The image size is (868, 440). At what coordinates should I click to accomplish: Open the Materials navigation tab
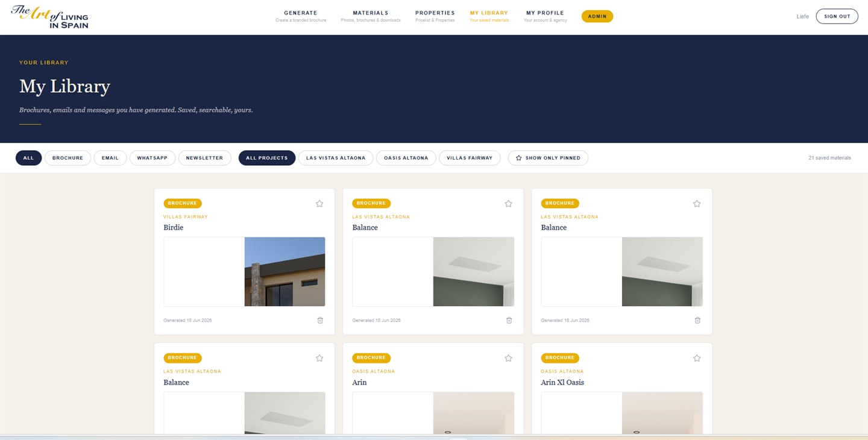[371, 16]
